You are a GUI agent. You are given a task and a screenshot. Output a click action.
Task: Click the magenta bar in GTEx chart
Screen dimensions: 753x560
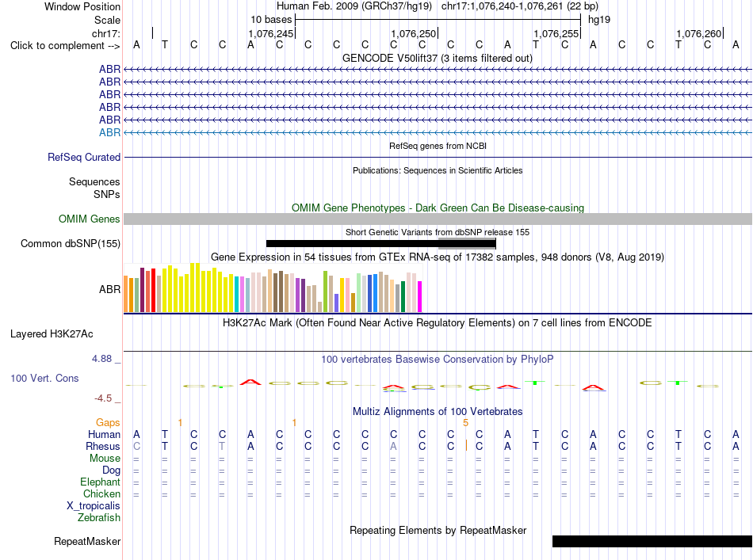point(420,296)
